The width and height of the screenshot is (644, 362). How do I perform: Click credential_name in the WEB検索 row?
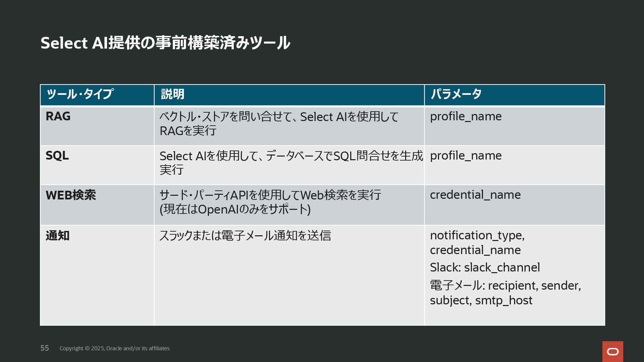[x=475, y=195]
